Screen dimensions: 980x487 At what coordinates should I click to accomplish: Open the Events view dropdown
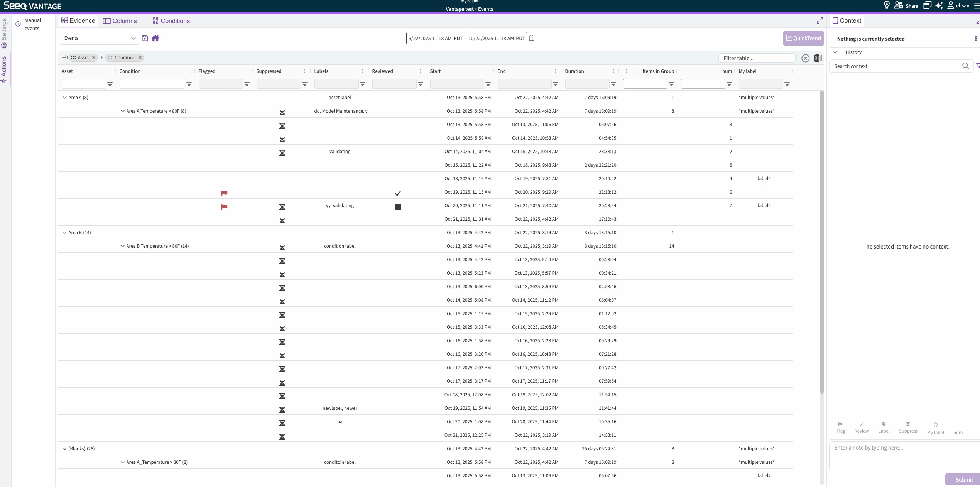[100, 38]
